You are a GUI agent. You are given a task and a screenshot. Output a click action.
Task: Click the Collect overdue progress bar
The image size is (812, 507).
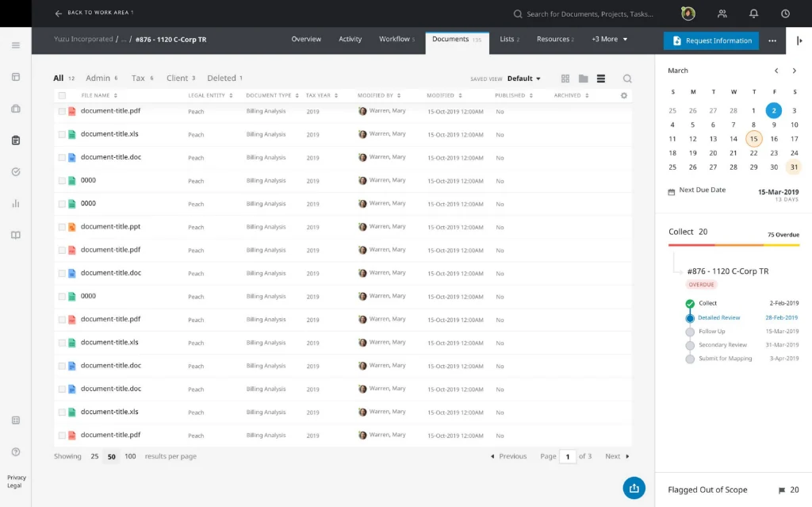point(733,244)
